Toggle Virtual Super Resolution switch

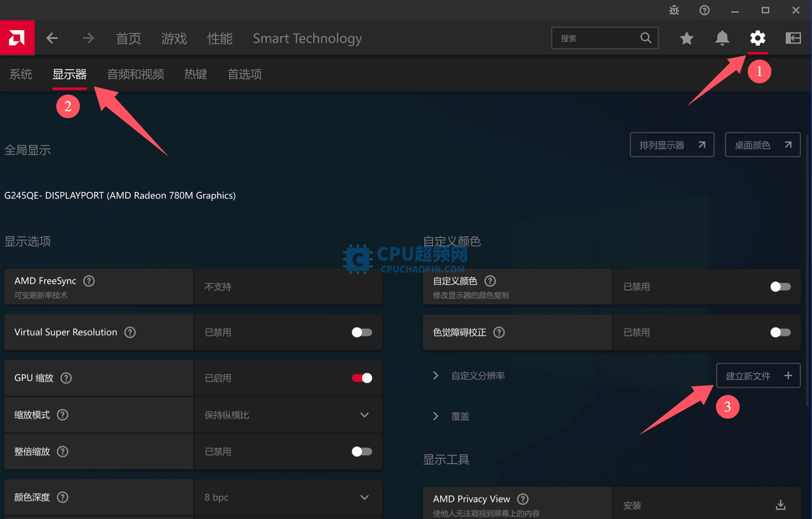(362, 333)
